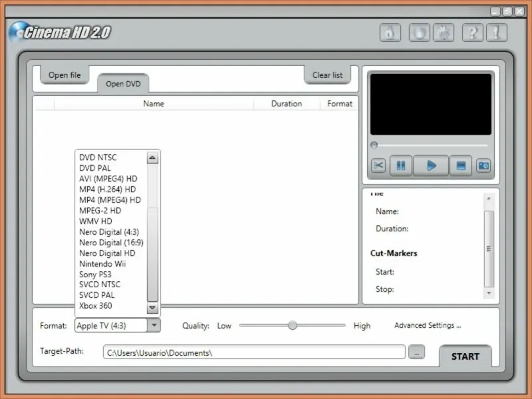Image resolution: width=532 pixels, height=399 pixels.
Task: Pick Xbox 360 in the format list
Action: 96,306
